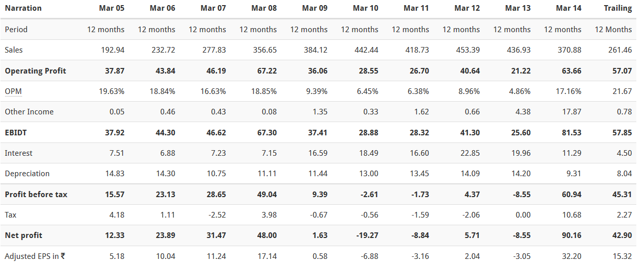Click the OPM underlined row label
Screen dimensions: 644x262
[x=13, y=91]
